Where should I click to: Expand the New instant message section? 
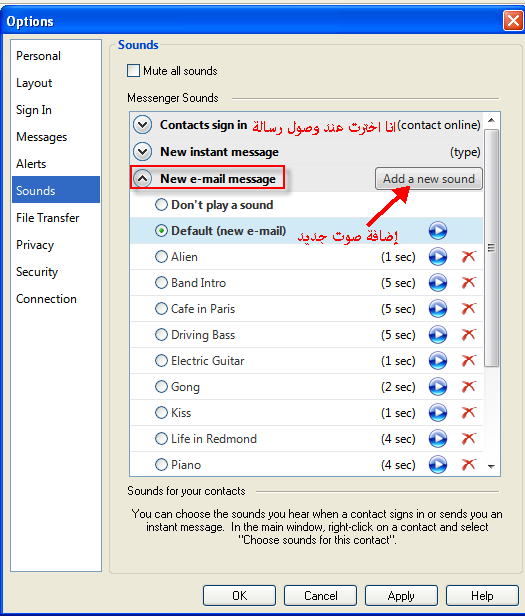point(142,152)
